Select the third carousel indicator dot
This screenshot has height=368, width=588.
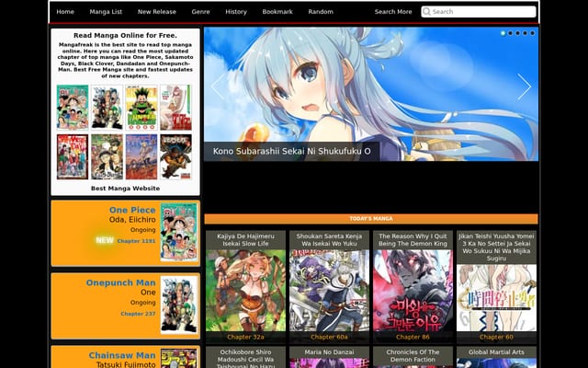517,33
